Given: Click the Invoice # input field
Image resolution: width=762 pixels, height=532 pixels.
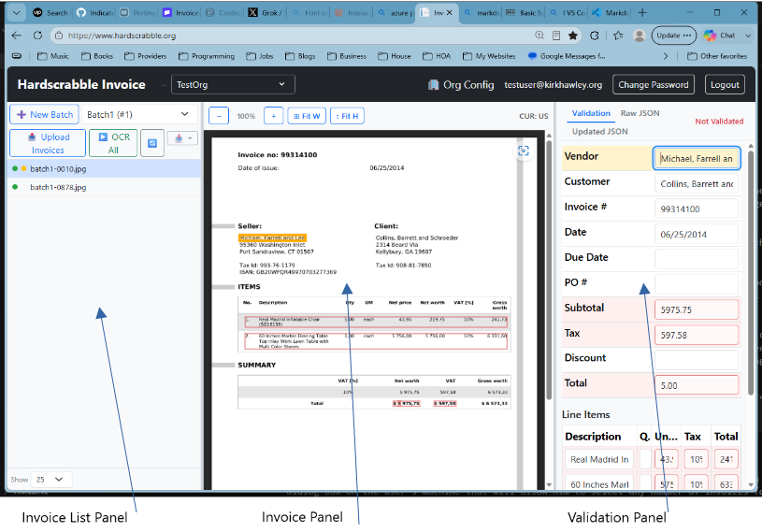Looking at the screenshot, I should 697,208.
